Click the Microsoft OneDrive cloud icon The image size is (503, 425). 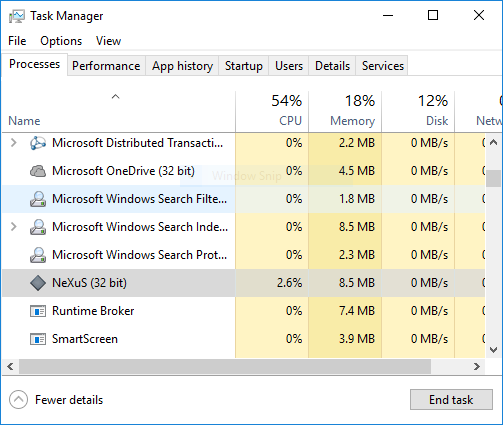38,171
